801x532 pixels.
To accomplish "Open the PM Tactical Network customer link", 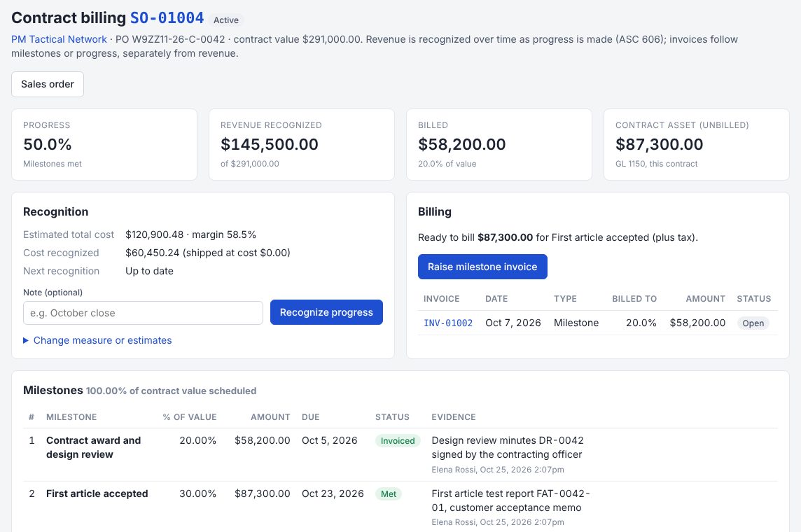I will pyautogui.click(x=60, y=39).
